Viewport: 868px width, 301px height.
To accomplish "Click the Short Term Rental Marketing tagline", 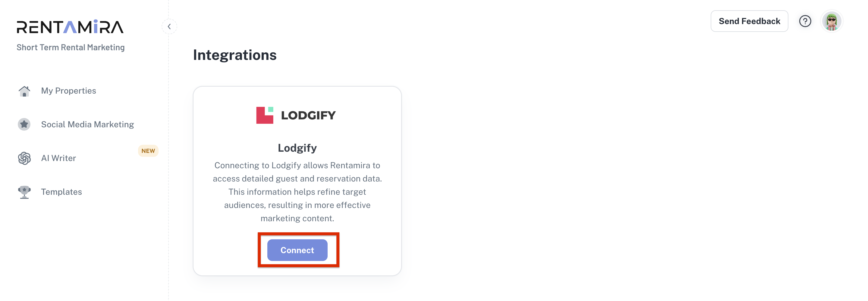I will (x=71, y=48).
